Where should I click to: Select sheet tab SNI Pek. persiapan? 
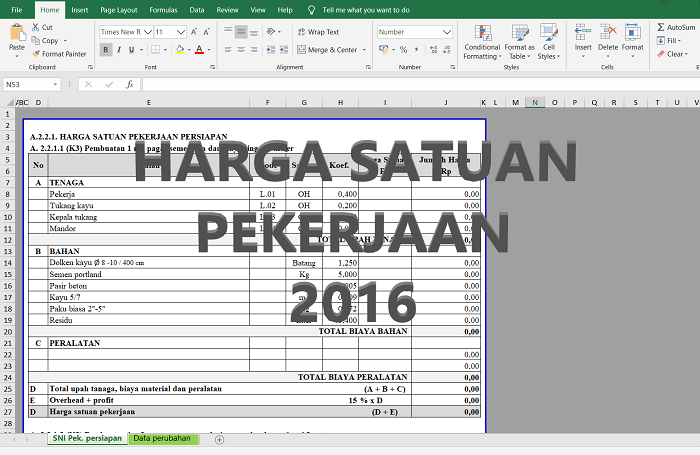tap(87, 438)
